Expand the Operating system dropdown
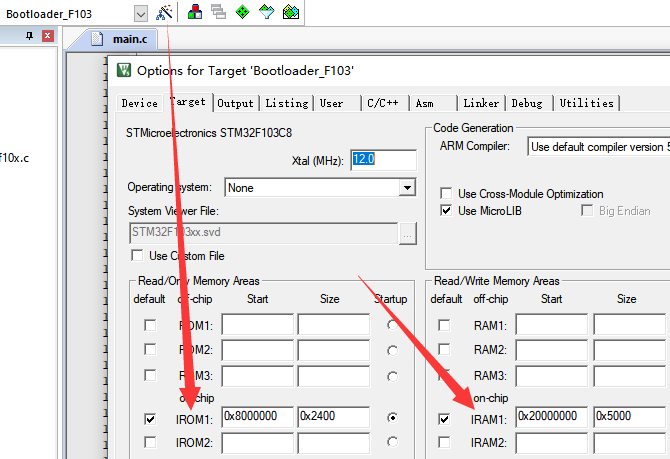 coord(407,188)
